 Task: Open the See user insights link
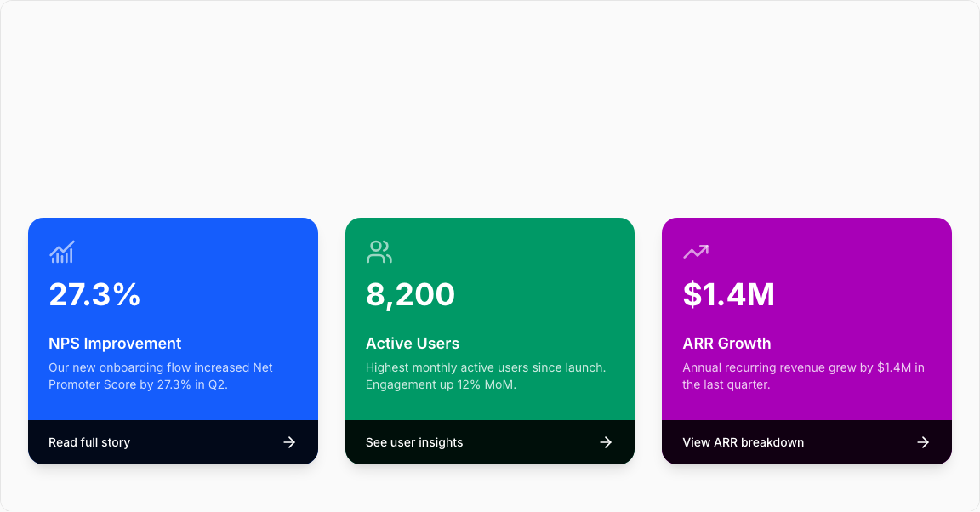414,442
